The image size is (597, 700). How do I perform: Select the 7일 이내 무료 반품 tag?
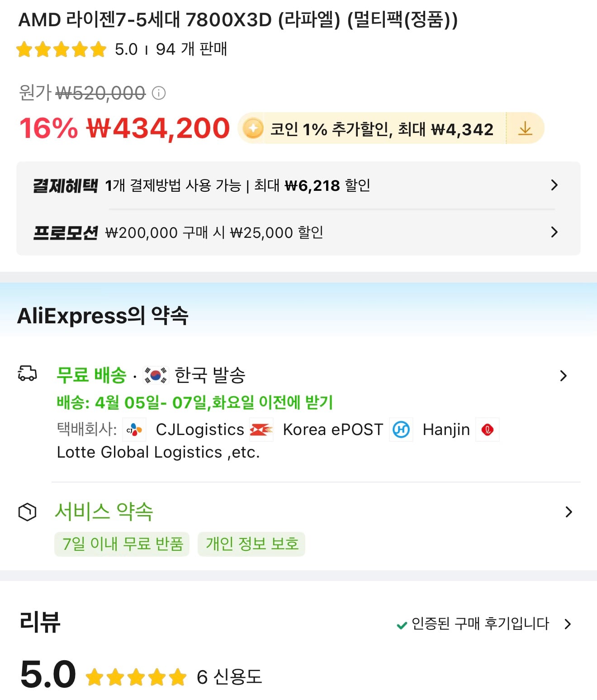121,544
